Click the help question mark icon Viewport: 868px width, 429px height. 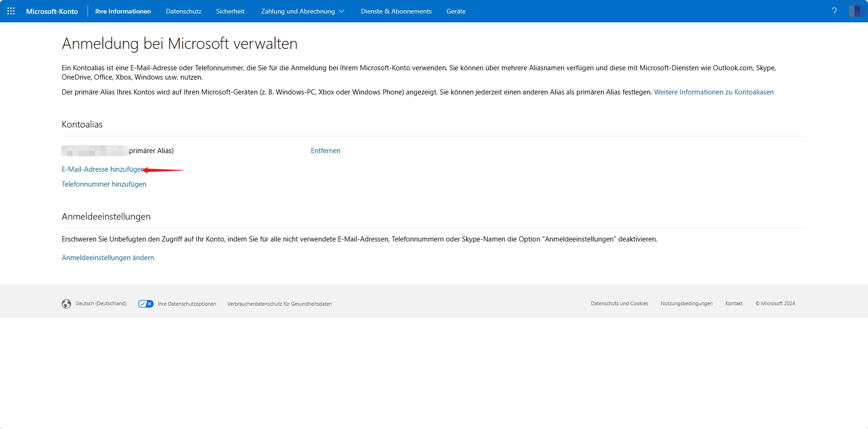click(x=834, y=11)
